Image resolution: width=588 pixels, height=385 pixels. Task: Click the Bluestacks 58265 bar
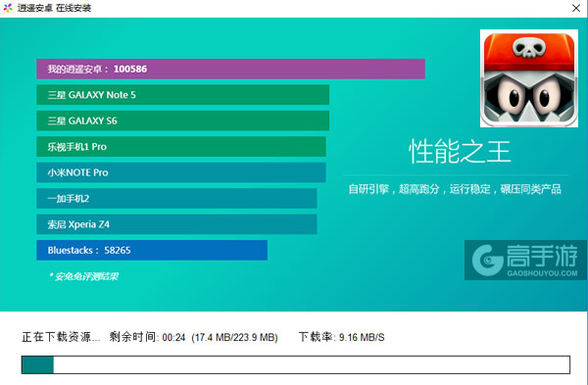coord(152,250)
